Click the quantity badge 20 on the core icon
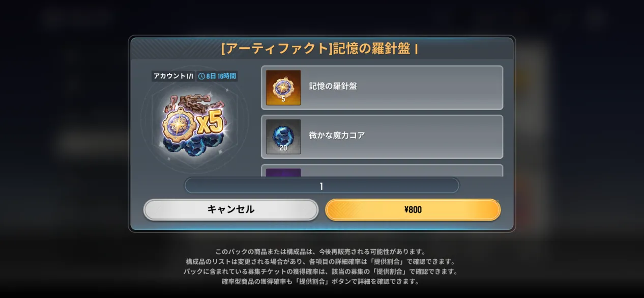This screenshot has height=298, width=644. [x=283, y=148]
